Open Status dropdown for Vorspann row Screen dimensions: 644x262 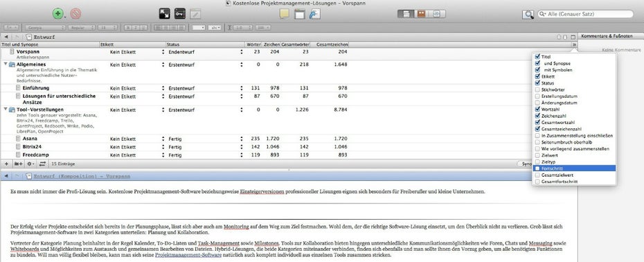tap(242, 52)
